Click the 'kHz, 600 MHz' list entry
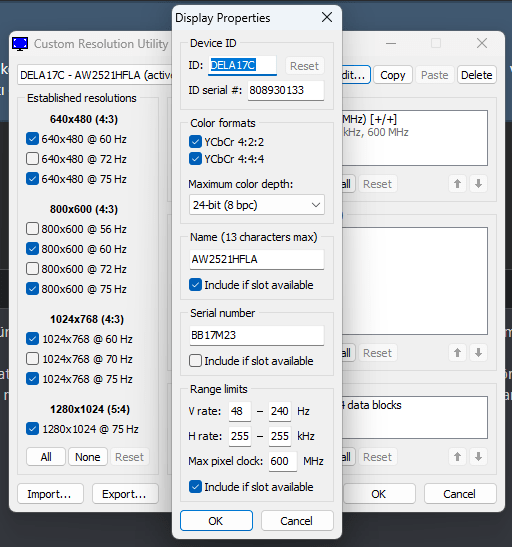The width and height of the screenshot is (512, 547). coord(376,132)
